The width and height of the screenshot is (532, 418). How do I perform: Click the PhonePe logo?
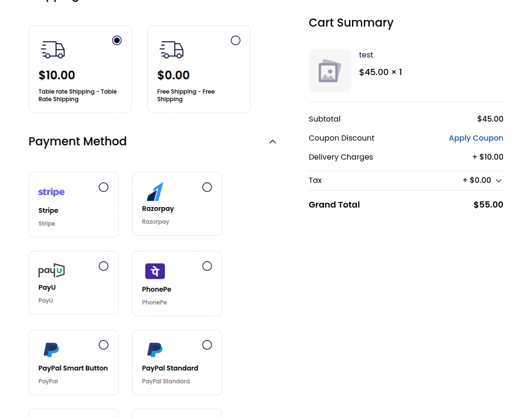(155, 271)
